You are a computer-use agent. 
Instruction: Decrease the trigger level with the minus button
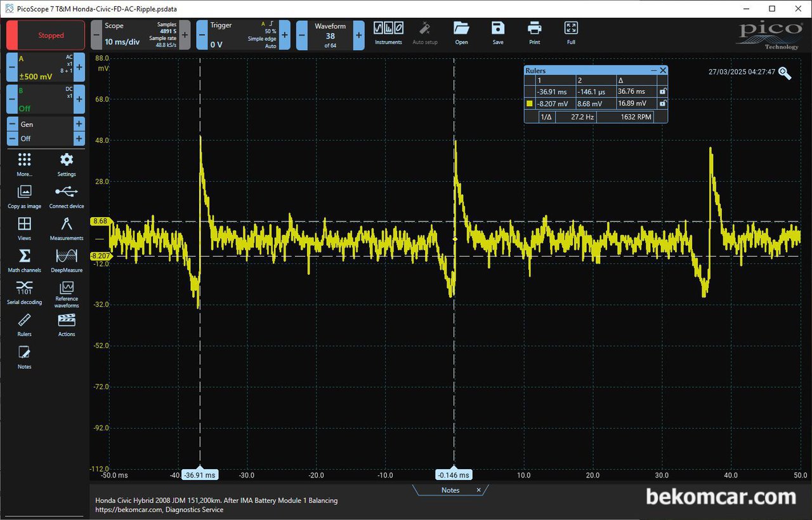[202, 35]
